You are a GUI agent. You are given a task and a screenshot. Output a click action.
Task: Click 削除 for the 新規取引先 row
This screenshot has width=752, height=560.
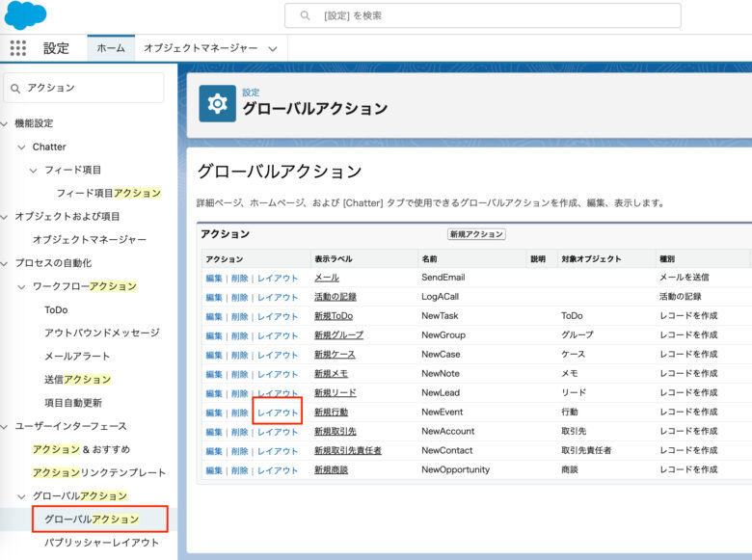pyautogui.click(x=239, y=432)
